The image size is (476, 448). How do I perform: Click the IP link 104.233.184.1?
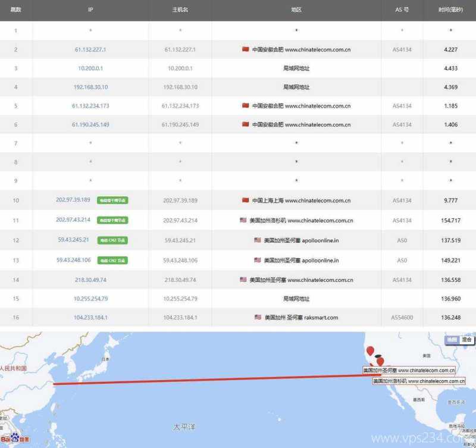tap(89, 317)
